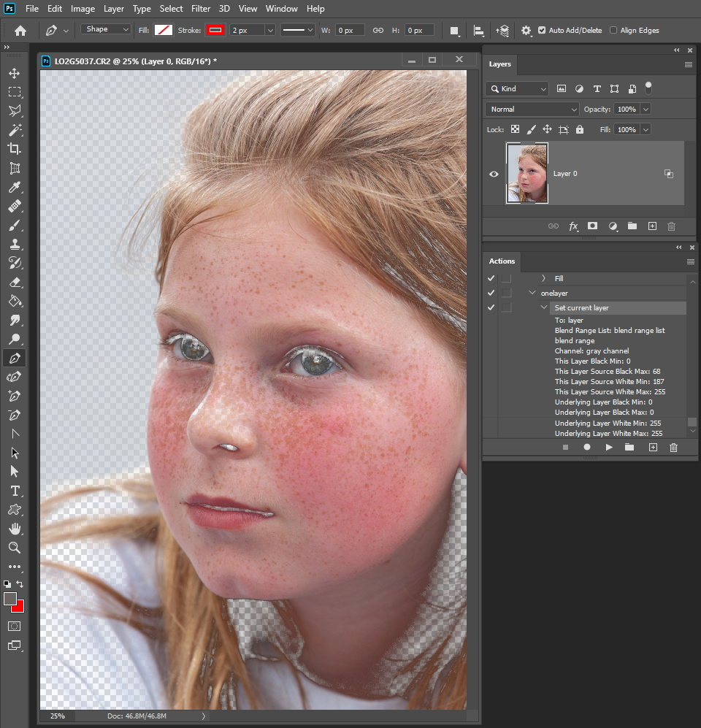This screenshot has width=701, height=728.
Task: Select the Zoom tool
Action: click(x=15, y=548)
